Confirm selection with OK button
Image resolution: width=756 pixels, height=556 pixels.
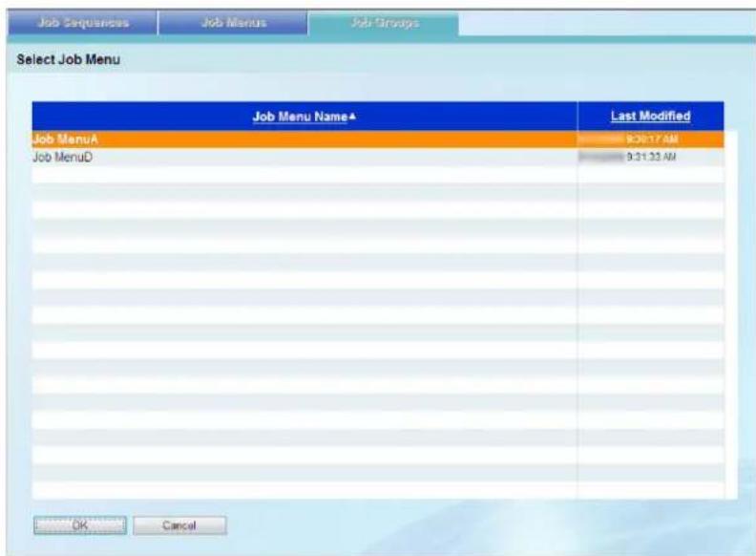coord(80,525)
